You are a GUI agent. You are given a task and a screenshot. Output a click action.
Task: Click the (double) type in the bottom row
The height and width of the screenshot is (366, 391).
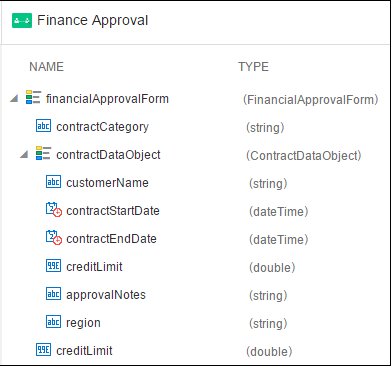(269, 352)
